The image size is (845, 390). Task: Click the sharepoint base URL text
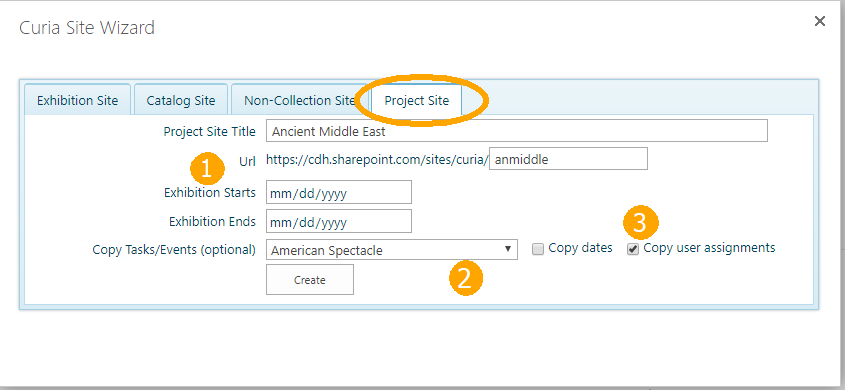(377, 159)
